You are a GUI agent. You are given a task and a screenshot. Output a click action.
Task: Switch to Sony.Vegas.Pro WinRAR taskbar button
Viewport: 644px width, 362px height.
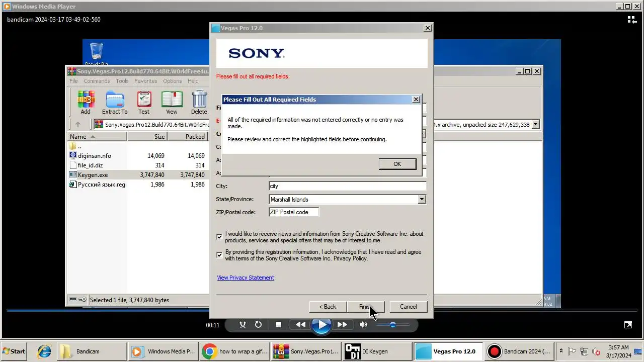[x=305, y=351]
